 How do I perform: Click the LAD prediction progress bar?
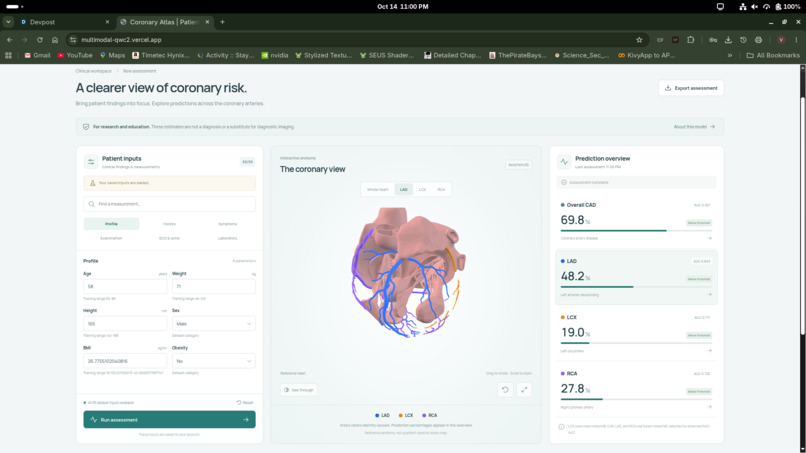click(x=636, y=286)
